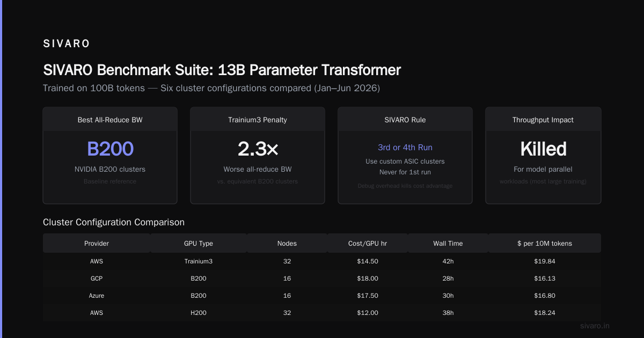Image resolution: width=644 pixels, height=338 pixels.
Task: Click the '$16.13' per-token cost cell
Action: (x=545, y=278)
